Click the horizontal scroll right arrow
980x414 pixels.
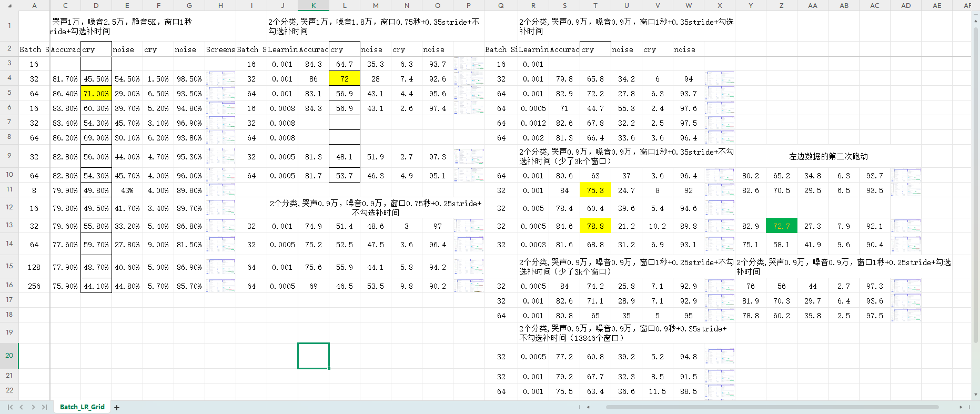[x=961, y=407]
